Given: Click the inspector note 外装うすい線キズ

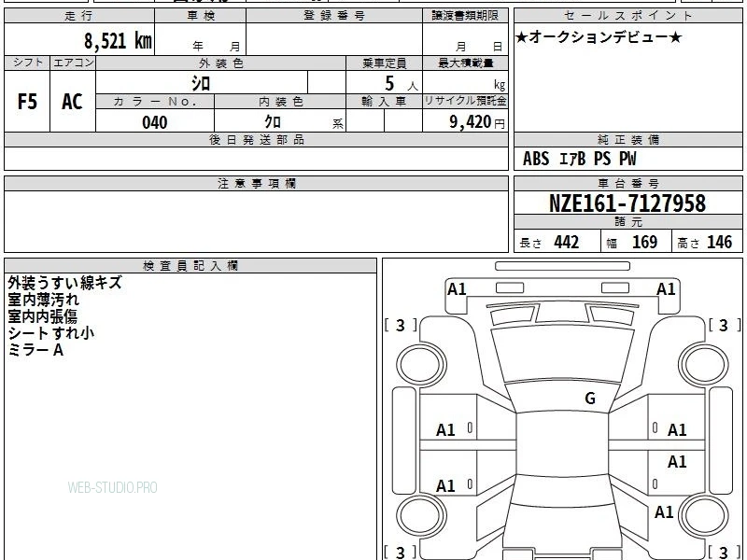Looking at the screenshot, I should click(x=64, y=283).
